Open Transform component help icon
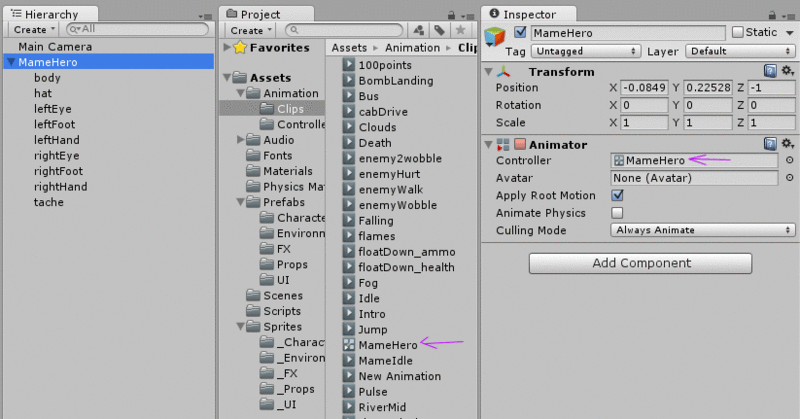The image size is (800, 419). [x=770, y=71]
